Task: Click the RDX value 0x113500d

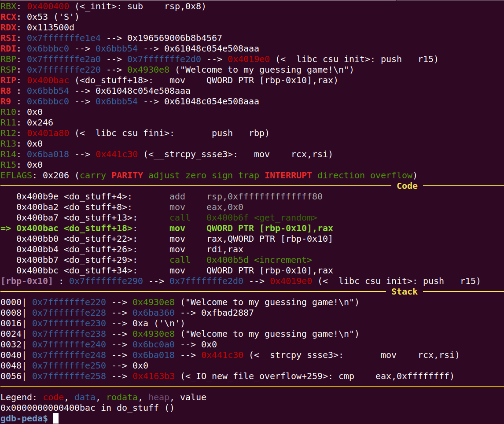Action: (x=50, y=27)
